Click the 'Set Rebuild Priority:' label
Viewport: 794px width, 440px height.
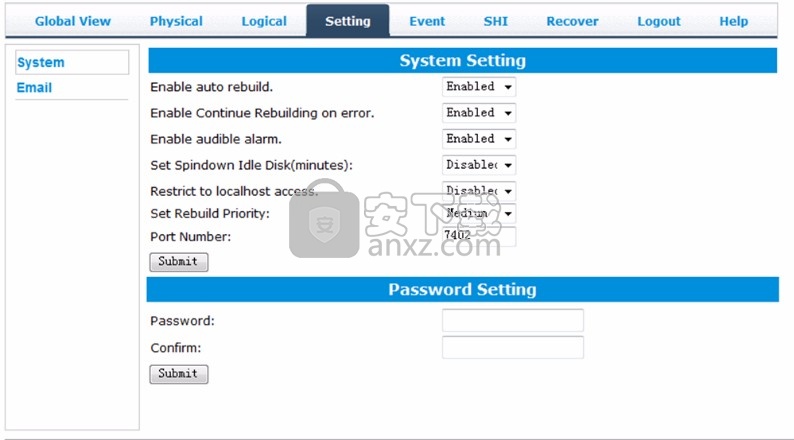coord(210,214)
